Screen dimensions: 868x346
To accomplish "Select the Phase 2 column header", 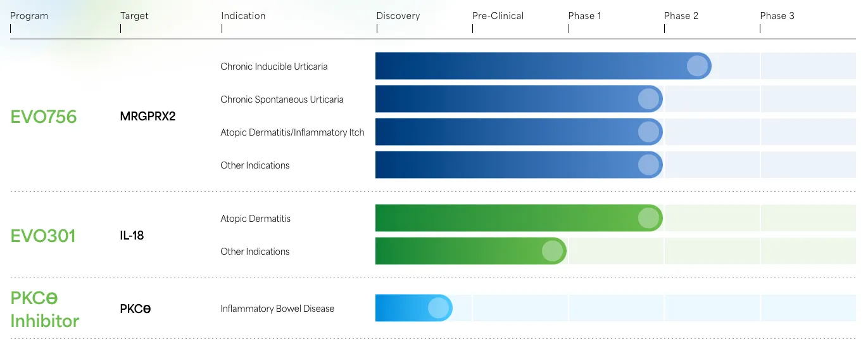I will click(681, 16).
